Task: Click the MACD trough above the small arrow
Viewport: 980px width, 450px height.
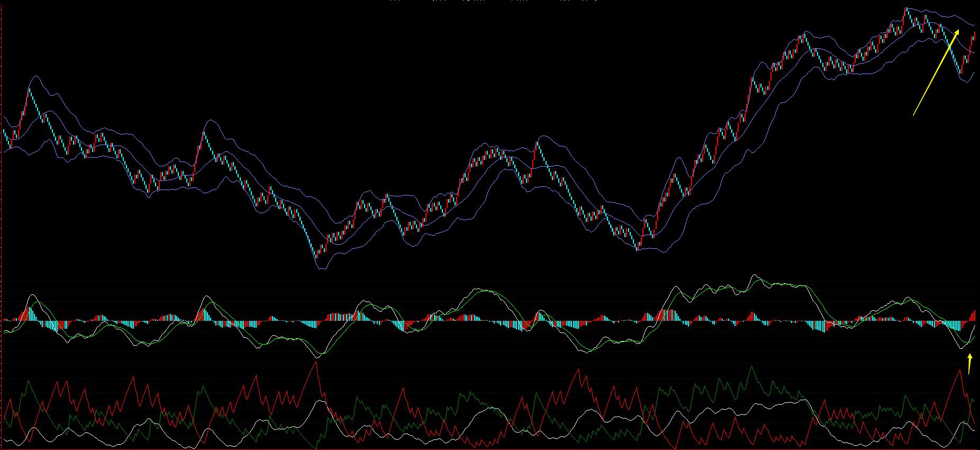Action: [962, 348]
